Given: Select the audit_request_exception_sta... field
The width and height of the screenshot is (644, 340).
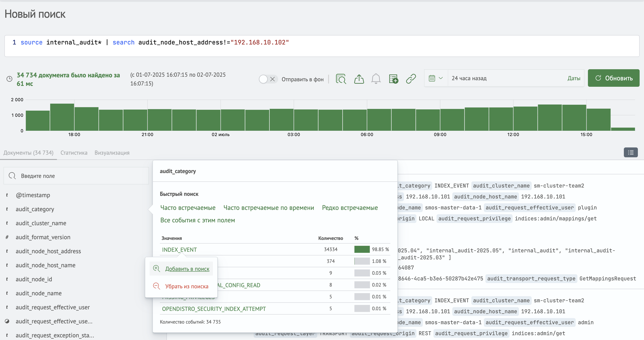Looking at the screenshot, I should [x=55, y=335].
